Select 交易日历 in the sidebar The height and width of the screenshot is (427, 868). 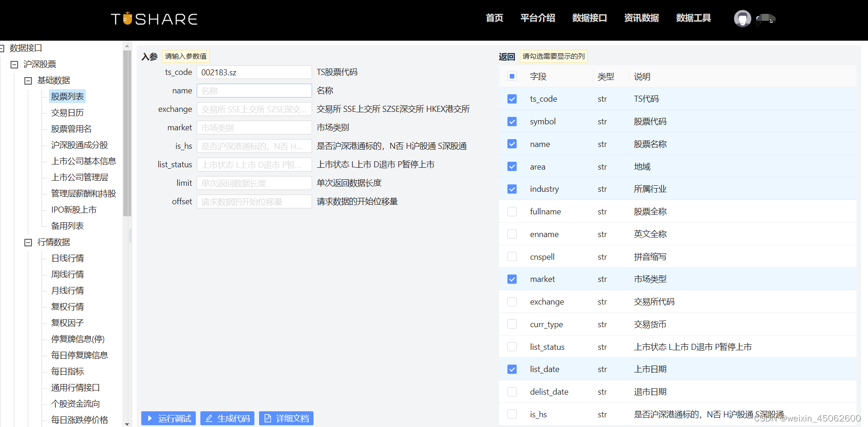pos(67,112)
